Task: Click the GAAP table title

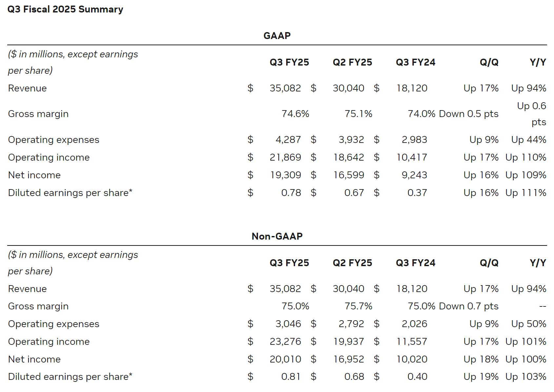Action: [x=277, y=35]
